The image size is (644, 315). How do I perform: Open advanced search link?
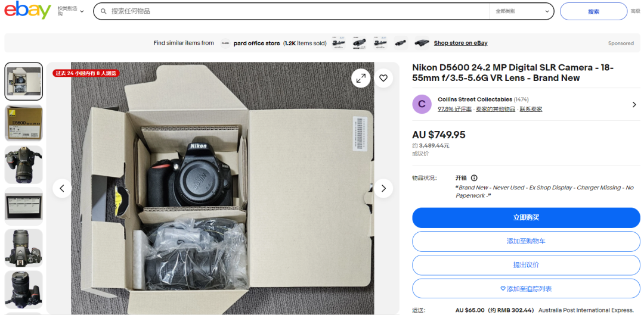(636, 11)
